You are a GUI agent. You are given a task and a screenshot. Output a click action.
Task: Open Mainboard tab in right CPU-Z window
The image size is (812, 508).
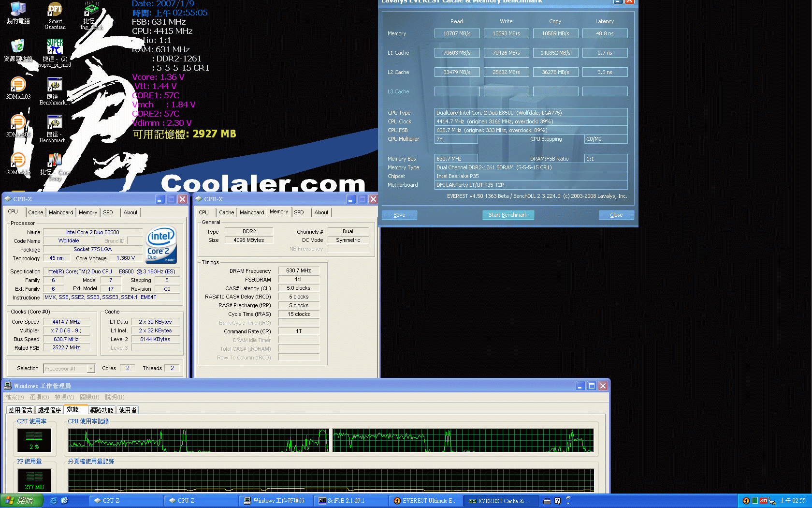252,212
